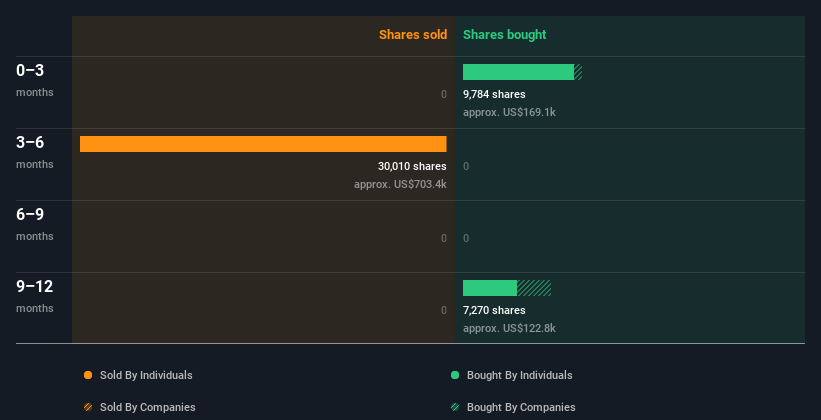This screenshot has height=420, width=821.
Task: Click the Shares sold column header
Action: click(413, 35)
